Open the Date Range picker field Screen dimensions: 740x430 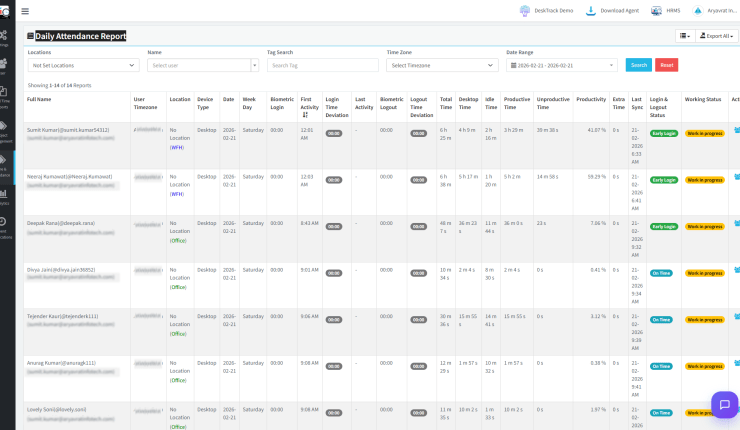(561, 65)
